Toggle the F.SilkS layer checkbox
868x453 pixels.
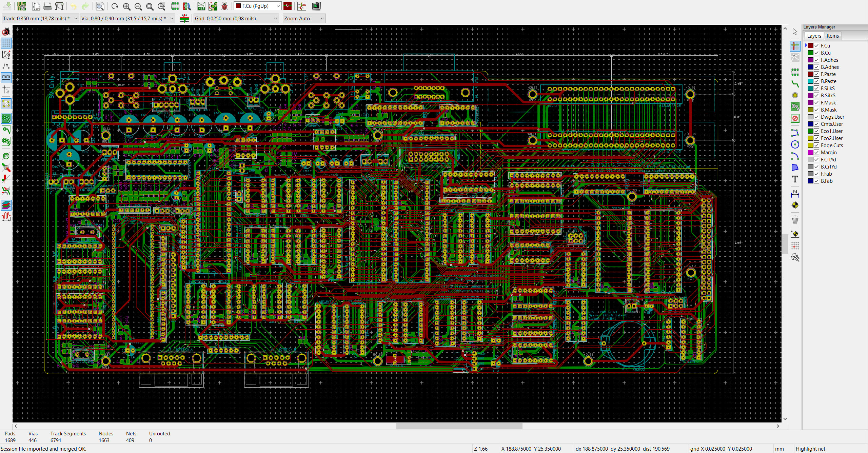click(816, 88)
